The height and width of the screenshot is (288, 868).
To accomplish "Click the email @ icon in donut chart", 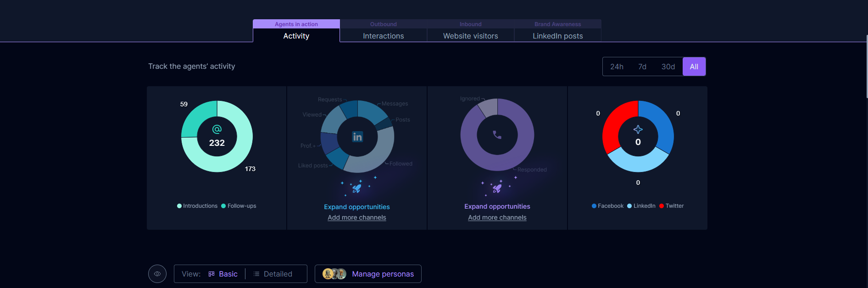I will 217,129.
